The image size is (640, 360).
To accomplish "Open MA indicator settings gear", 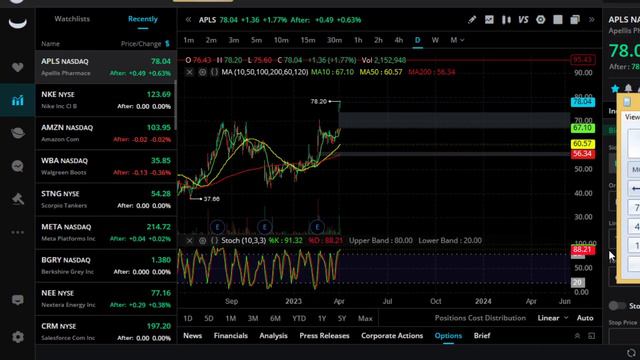I will [x=202, y=72].
